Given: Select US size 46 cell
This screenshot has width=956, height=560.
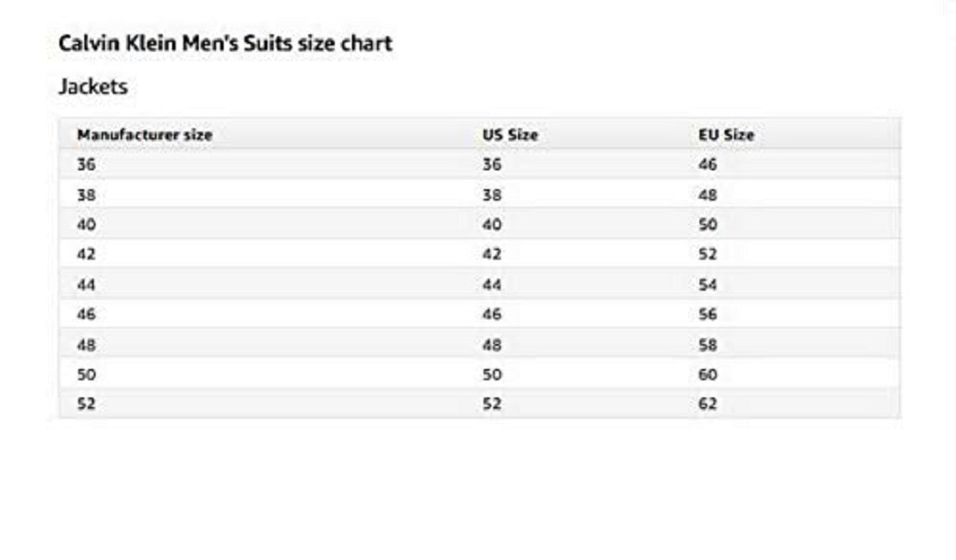Looking at the screenshot, I should pyautogui.click(x=491, y=315).
